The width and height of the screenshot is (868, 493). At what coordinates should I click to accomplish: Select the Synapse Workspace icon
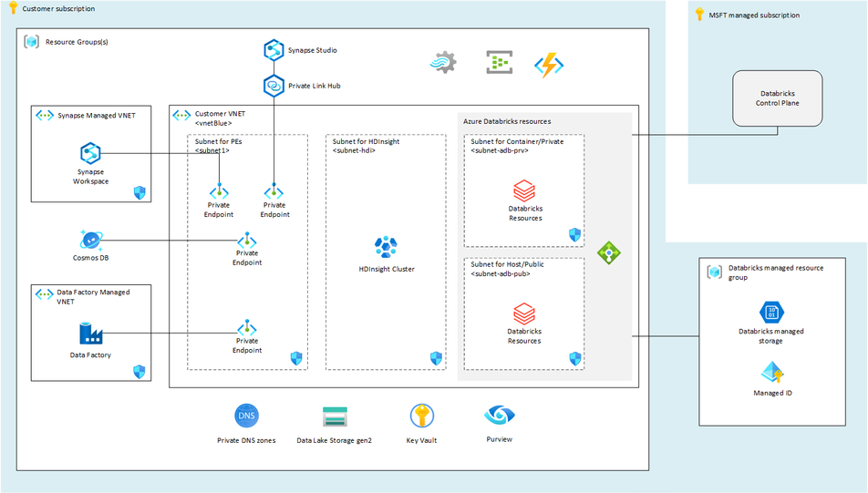coord(90,154)
